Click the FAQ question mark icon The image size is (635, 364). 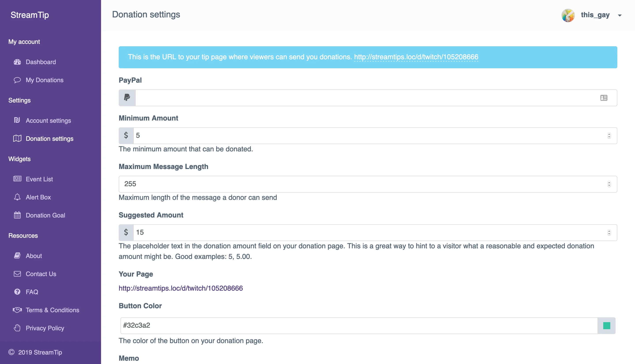(17, 292)
